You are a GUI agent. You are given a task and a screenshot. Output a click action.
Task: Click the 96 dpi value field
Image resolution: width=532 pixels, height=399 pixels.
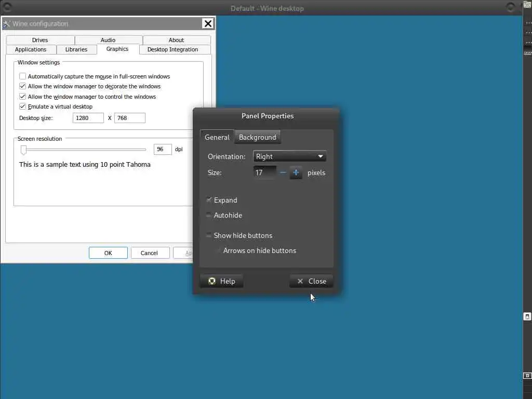(x=163, y=149)
